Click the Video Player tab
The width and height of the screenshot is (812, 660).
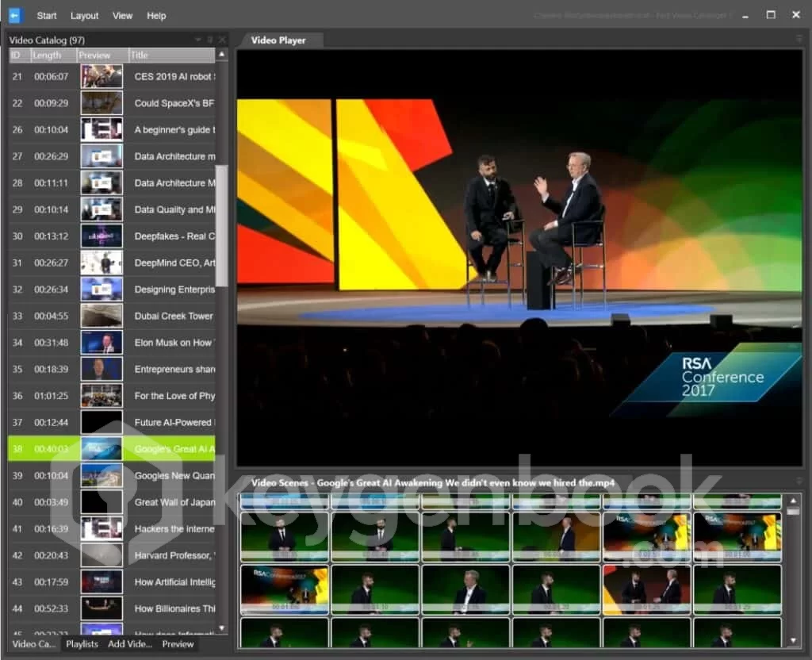point(278,40)
